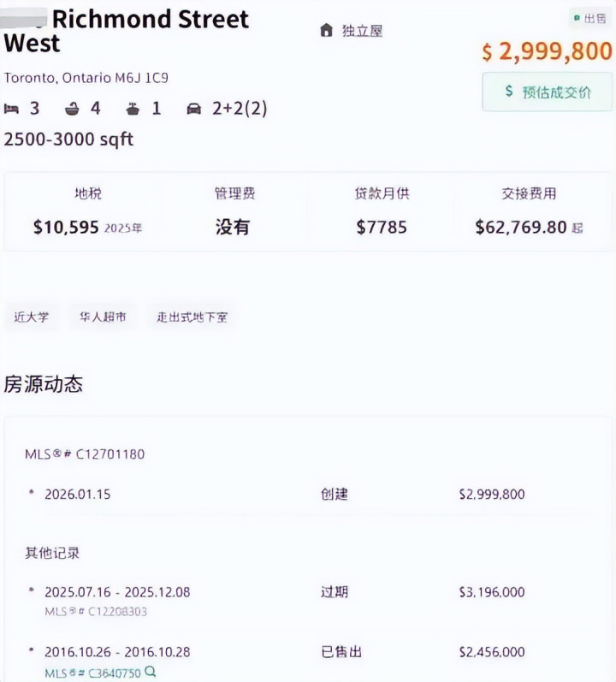This screenshot has height=682, width=616.
Task: Click the 贷款月供 $7785 mortgage cell
Action: pos(382,211)
